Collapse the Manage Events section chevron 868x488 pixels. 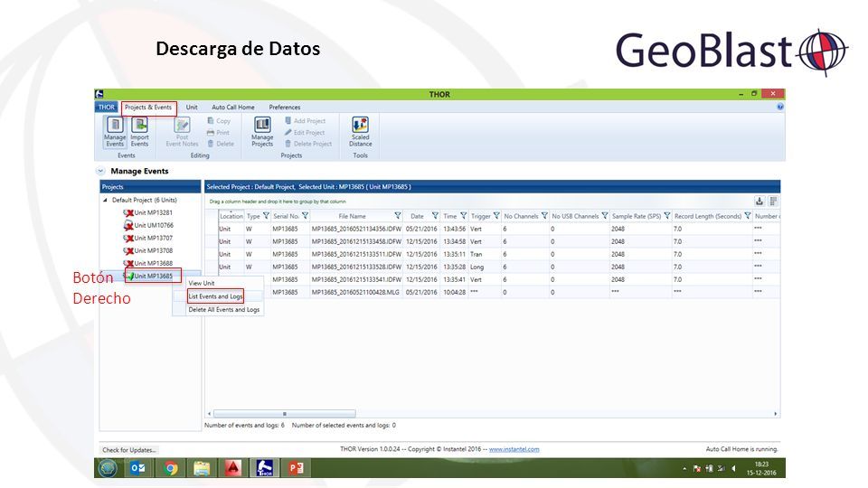(x=100, y=171)
